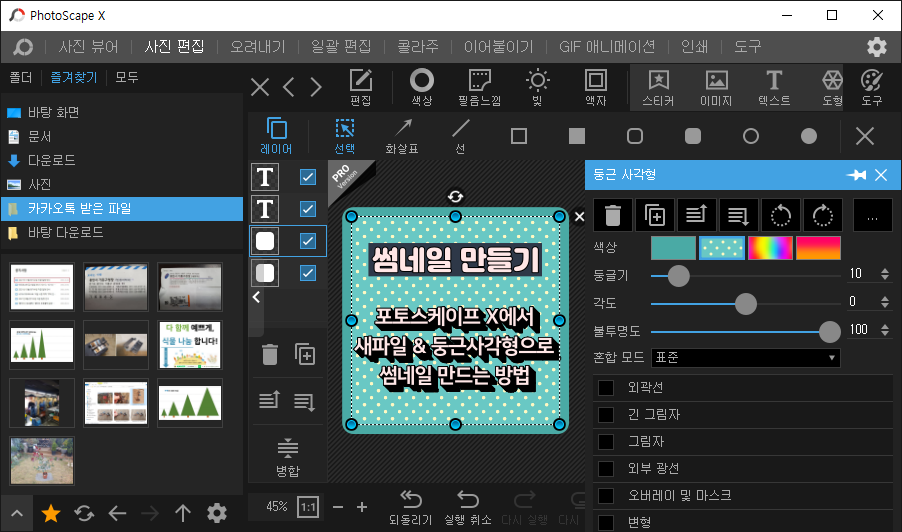This screenshot has height=532, width=902.
Task: Switch to the 이어붙이기 tab
Action: [499, 47]
